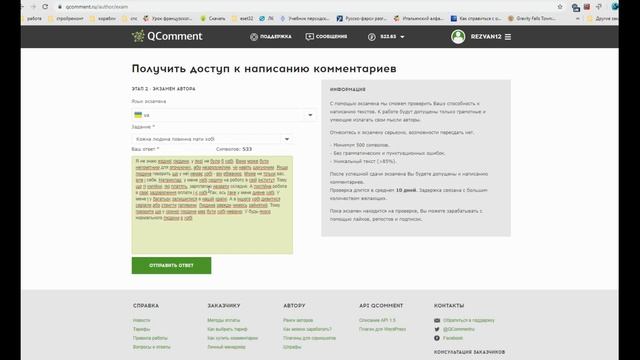
Task: Open the Скачать bookmark
Action: (213, 18)
